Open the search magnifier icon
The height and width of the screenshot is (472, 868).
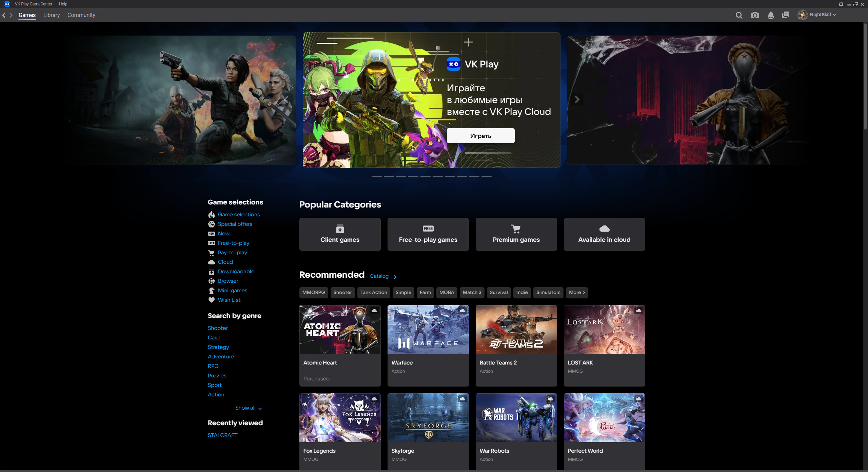point(739,15)
